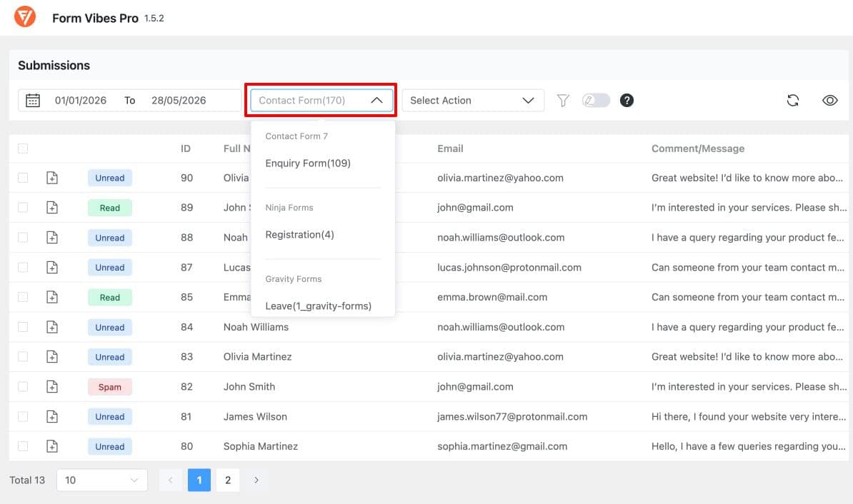The height and width of the screenshot is (504, 853).
Task: Check the select-all header checkbox
Action: point(23,148)
